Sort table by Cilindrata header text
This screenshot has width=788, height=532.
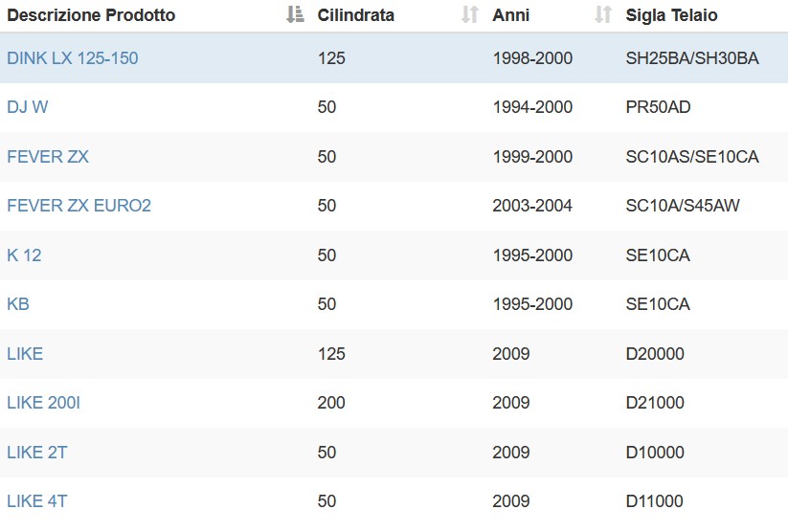[x=356, y=15]
